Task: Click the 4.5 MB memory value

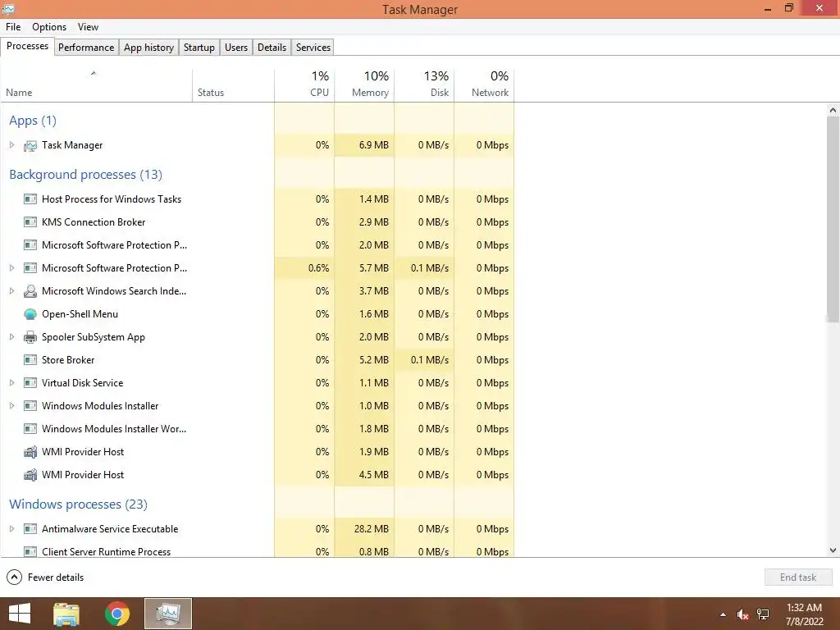Action: [374, 475]
